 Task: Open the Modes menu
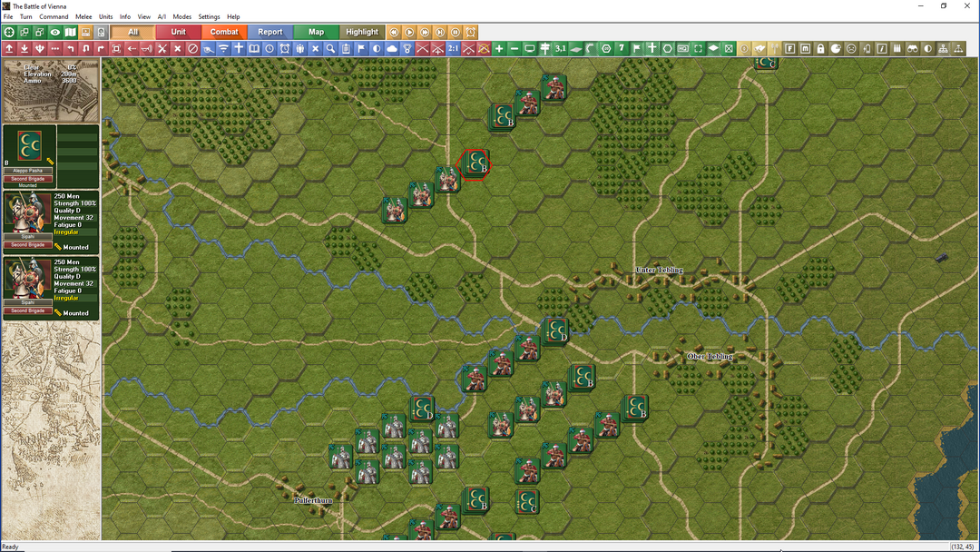181,17
